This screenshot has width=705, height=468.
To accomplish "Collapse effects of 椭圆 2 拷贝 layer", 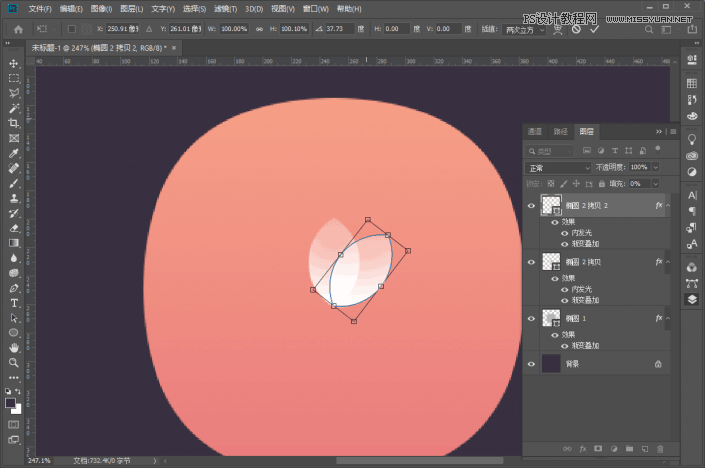I will 668,261.
